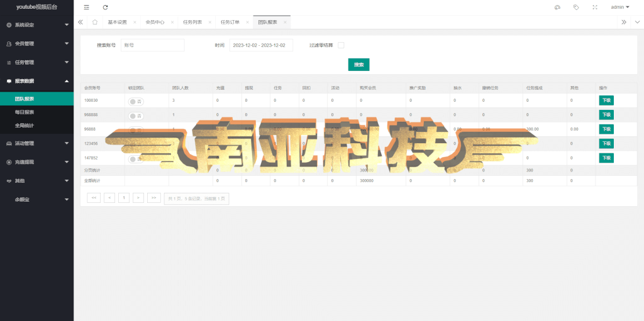Click 下级 button for account 147852
This screenshot has height=321, width=644.
pyautogui.click(x=606, y=158)
